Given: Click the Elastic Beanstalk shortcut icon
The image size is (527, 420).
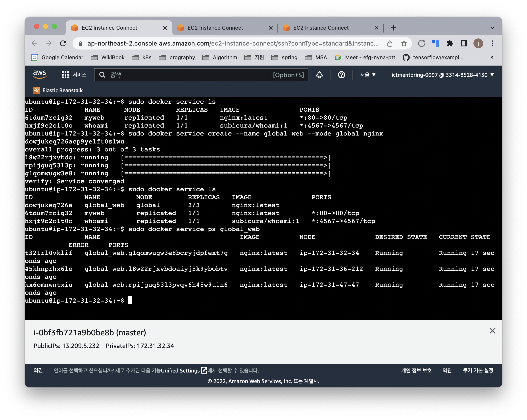Looking at the screenshot, I should click(x=37, y=90).
